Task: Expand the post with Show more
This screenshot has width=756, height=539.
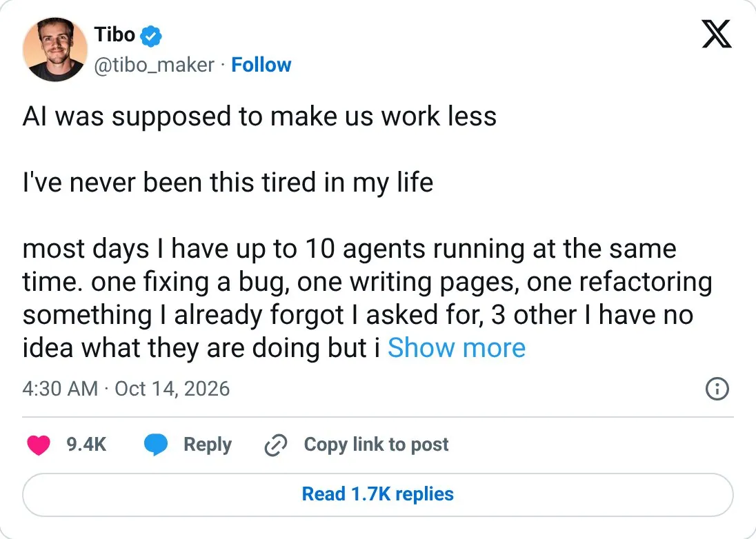Action: point(456,347)
